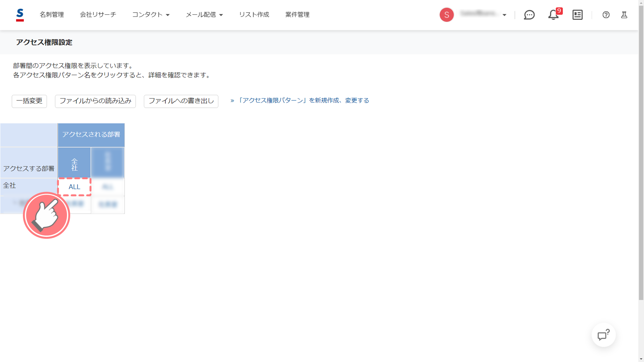This screenshot has width=644, height=362.
Task: Click the ファイルへの書き出し button
Action: (x=181, y=101)
